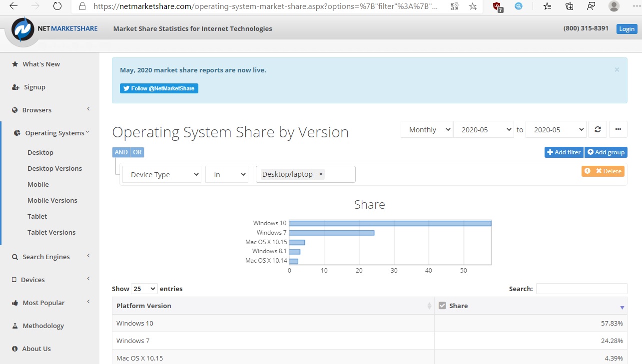Click the Windows 7 bar in chart
This screenshot has width=642, height=364.
(x=332, y=233)
